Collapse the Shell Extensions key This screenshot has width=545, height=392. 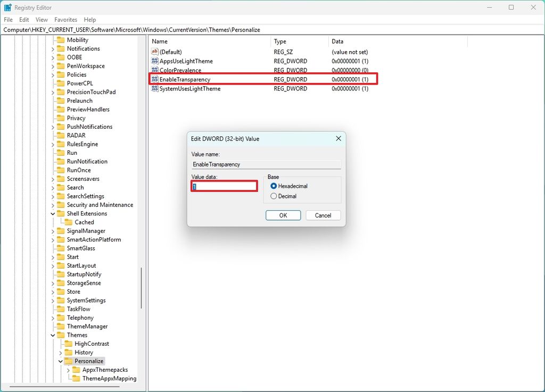pos(53,213)
